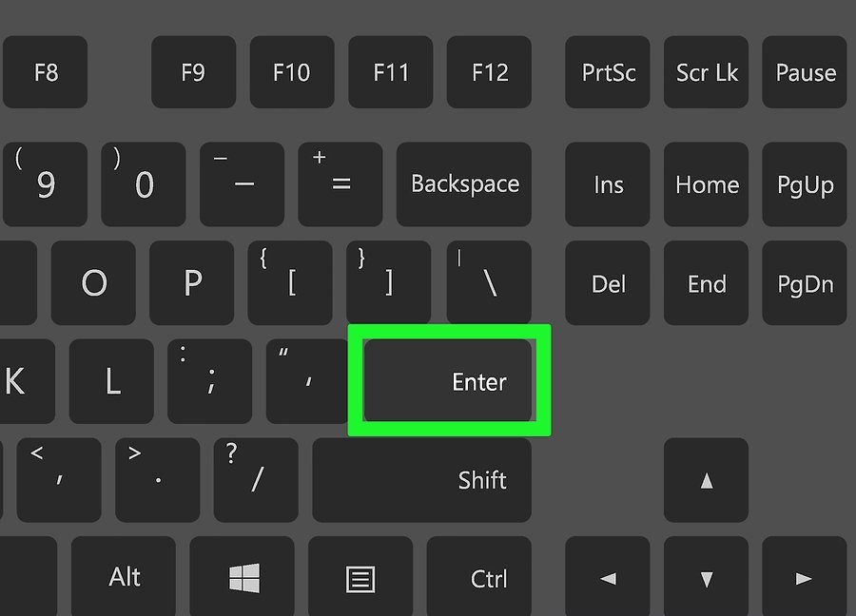Toggle the Ins key

608,183
